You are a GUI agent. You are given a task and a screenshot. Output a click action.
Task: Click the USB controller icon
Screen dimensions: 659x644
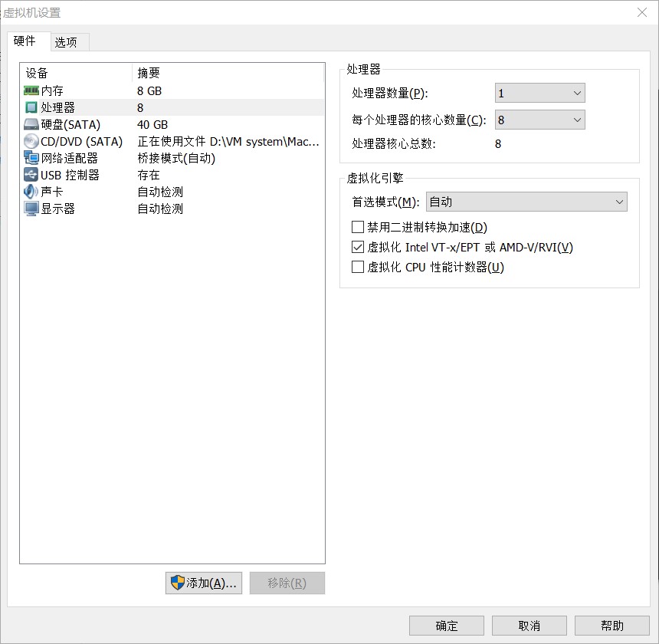click(x=31, y=175)
